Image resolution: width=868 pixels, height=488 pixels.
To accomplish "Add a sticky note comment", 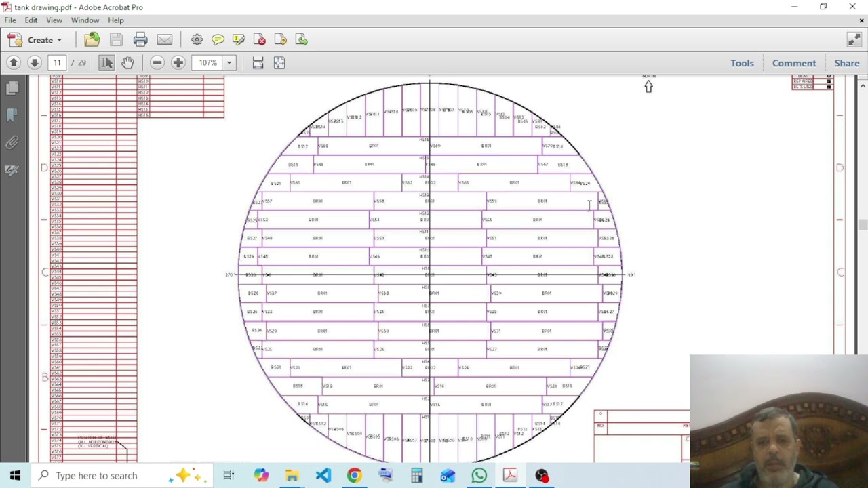I will [x=218, y=40].
